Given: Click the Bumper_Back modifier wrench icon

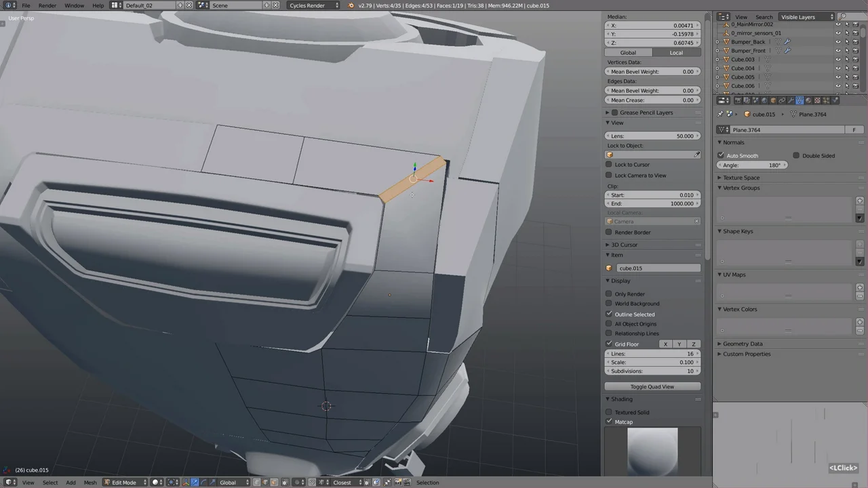Looking at the screenshot, I should pyautogui.click(x=787, y=42).
